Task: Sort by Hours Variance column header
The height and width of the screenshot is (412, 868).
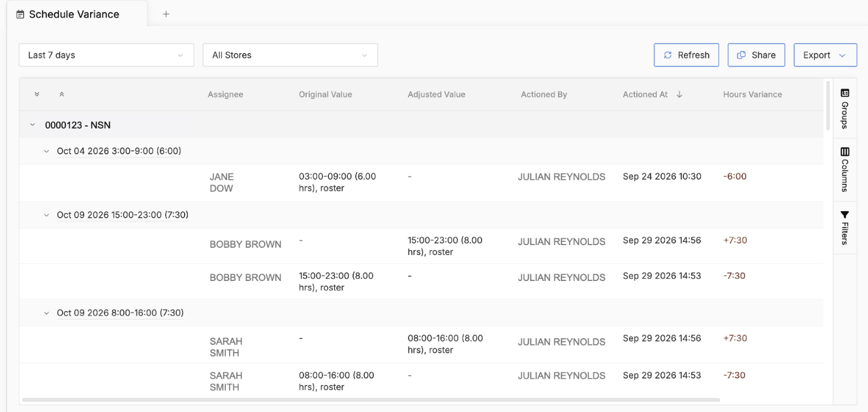Action: [x=752, y=95]
